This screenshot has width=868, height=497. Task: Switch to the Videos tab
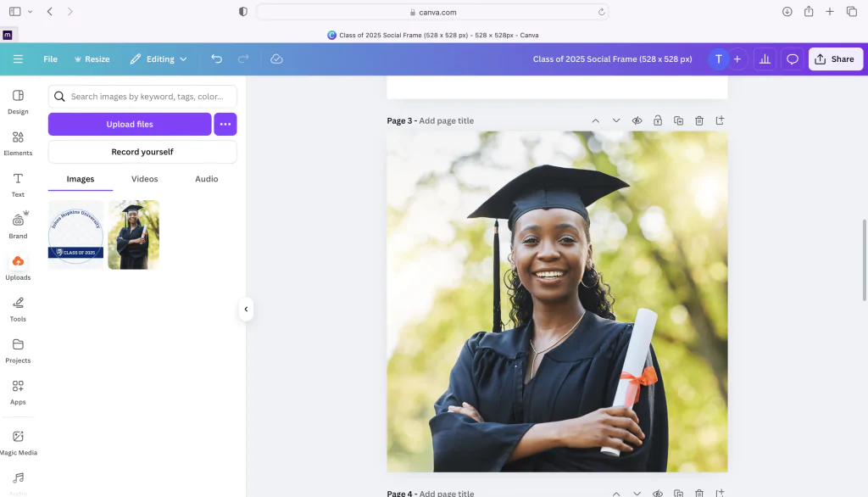click(144, 179)
